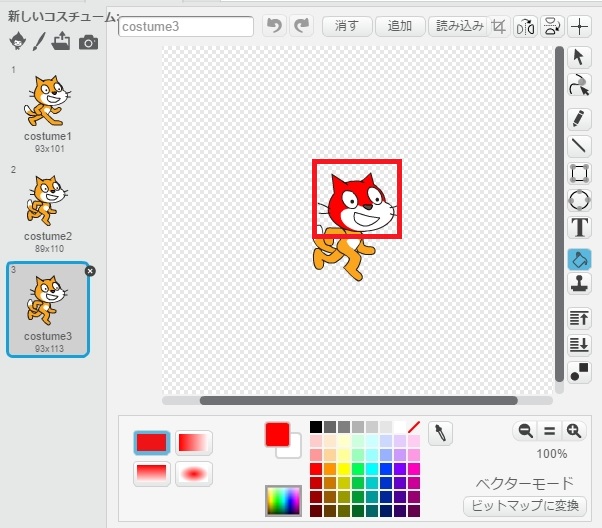
Task: Select the Ellipse tool
Action: (579, 200)
